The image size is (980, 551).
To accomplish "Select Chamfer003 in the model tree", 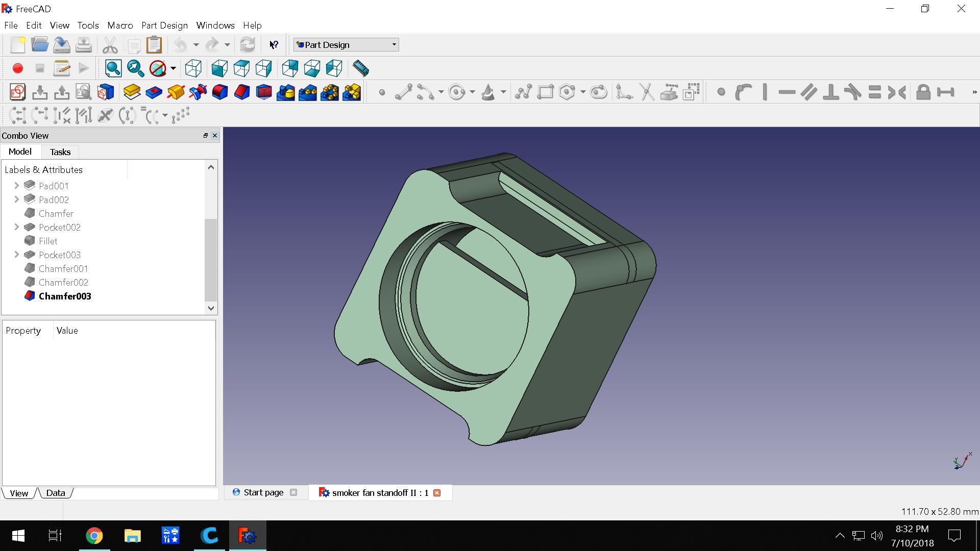I will pos(65,296).
